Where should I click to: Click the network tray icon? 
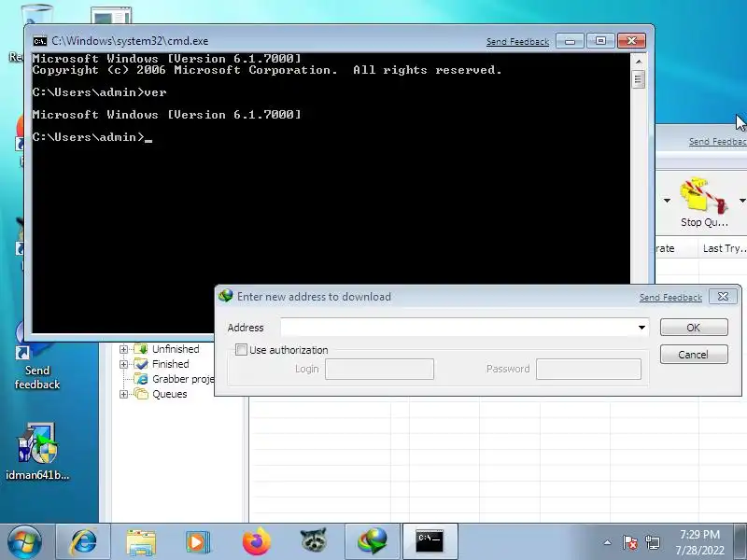(x=653, y=542)
